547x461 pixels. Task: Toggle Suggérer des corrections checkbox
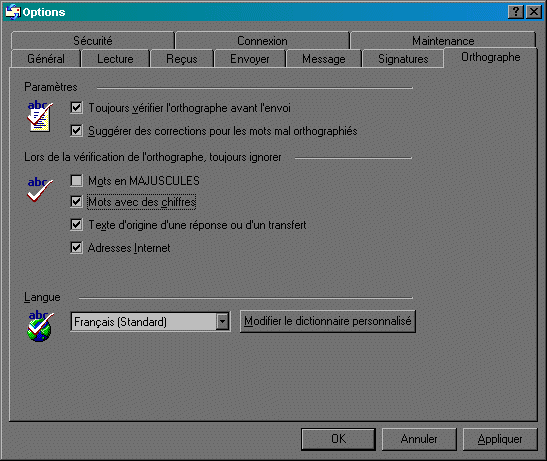76,131
